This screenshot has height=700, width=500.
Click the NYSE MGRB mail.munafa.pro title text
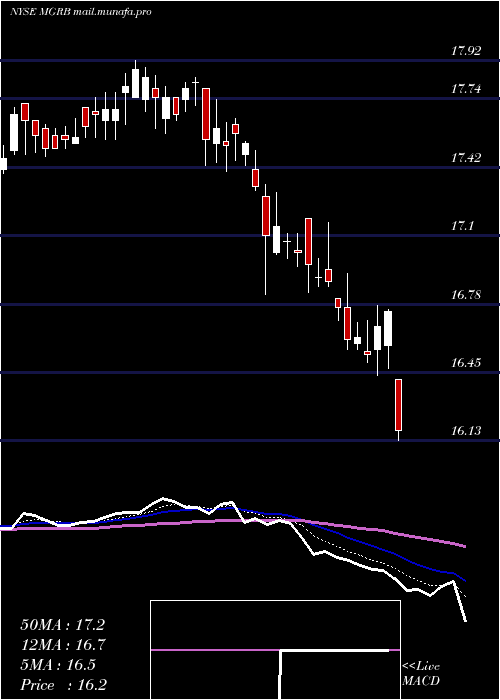click(x=80, y=12)
